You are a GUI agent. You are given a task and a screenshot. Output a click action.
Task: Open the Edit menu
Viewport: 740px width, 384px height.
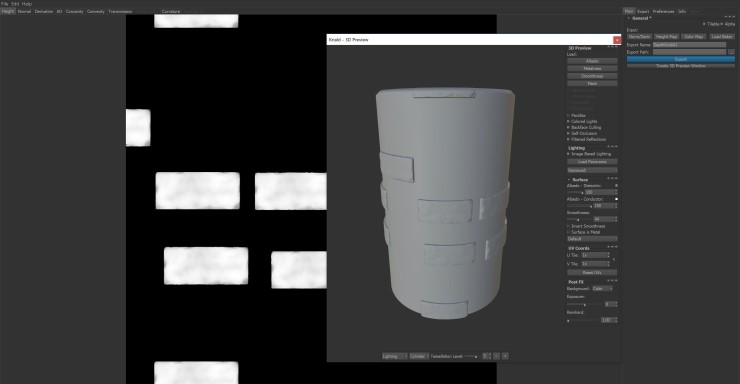coord(15,4)
